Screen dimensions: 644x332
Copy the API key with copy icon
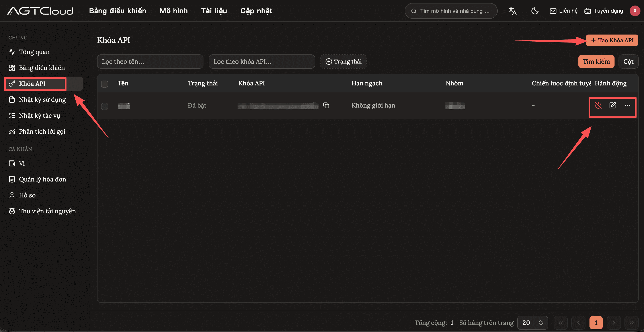click(x=326, y=105)
